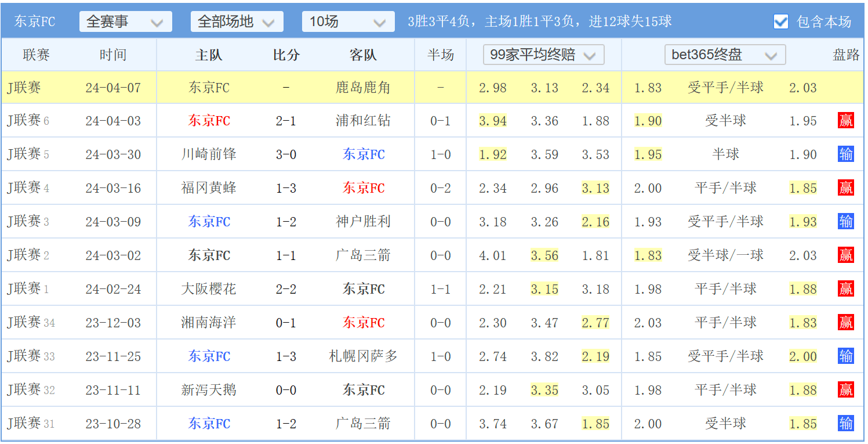Click the 赢 badge in the 24-02-24 row
Screen dimensions: 868x444
click(846, 289)
